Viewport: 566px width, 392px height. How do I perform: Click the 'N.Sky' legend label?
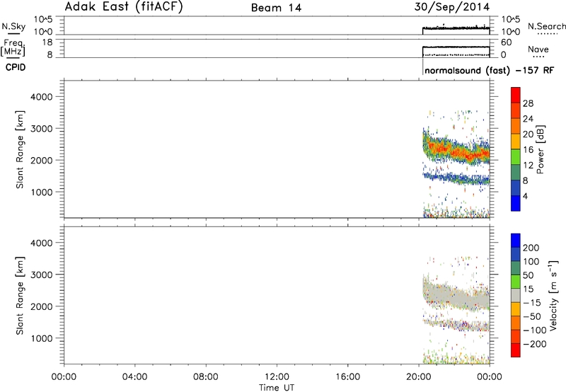(13, 26)
